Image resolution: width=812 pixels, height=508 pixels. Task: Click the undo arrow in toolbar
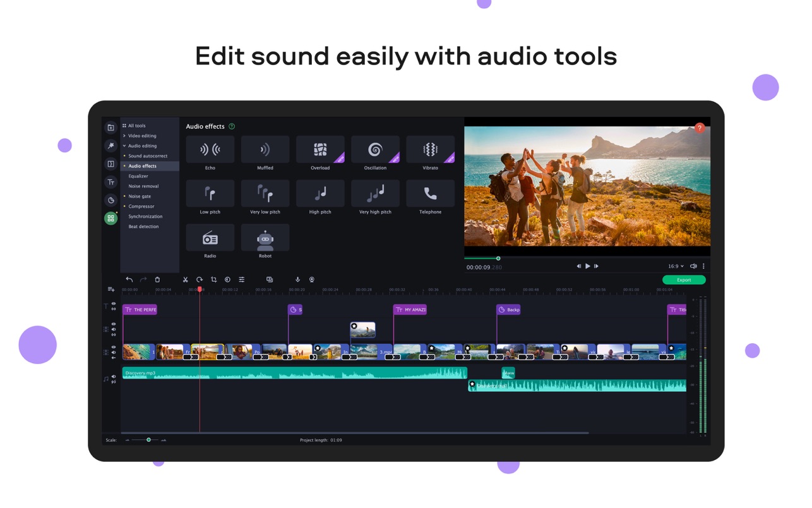coord(129,280)
